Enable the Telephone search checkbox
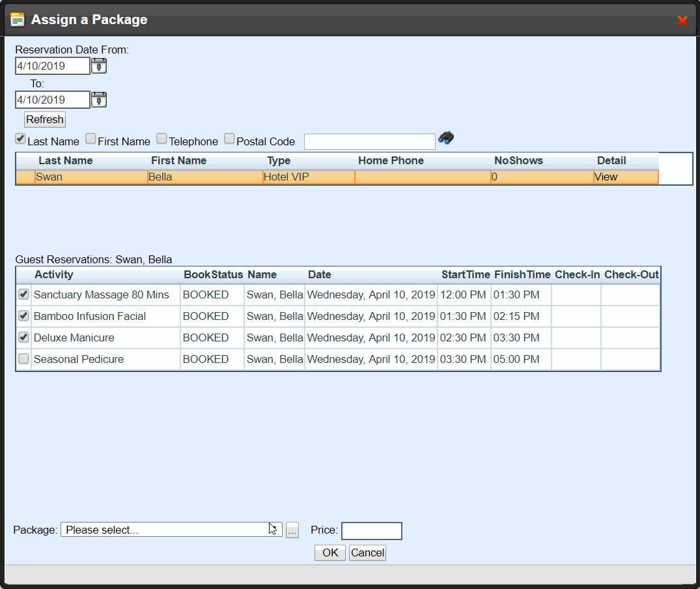 [161, 138]
